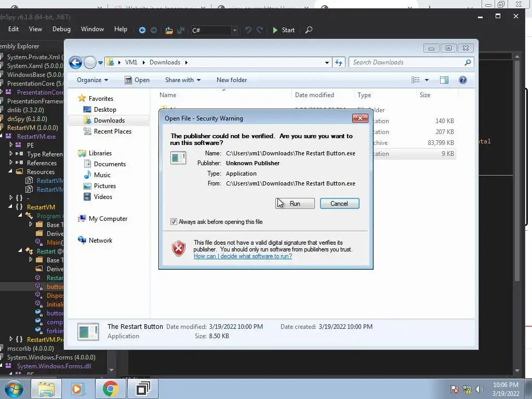
Task: Open the view options dropdown arrow
Action: 427,80
